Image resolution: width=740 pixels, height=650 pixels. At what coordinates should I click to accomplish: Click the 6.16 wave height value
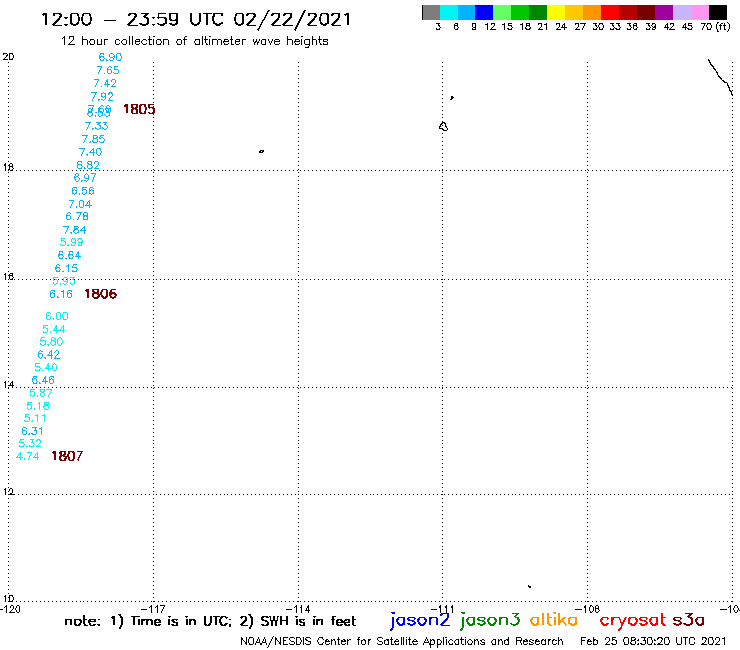tap(61, 294)
